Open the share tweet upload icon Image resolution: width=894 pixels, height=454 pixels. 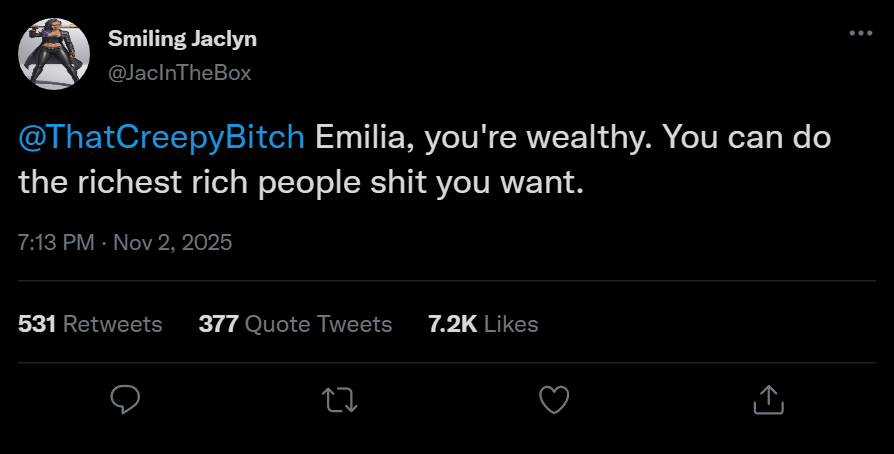(767, 400)
